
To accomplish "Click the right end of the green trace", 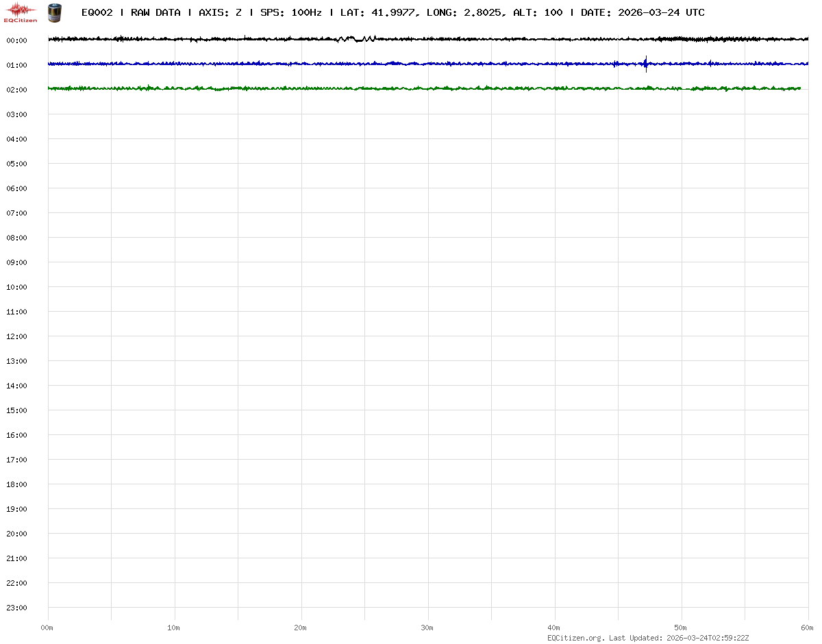I will (x=799, y=88).
